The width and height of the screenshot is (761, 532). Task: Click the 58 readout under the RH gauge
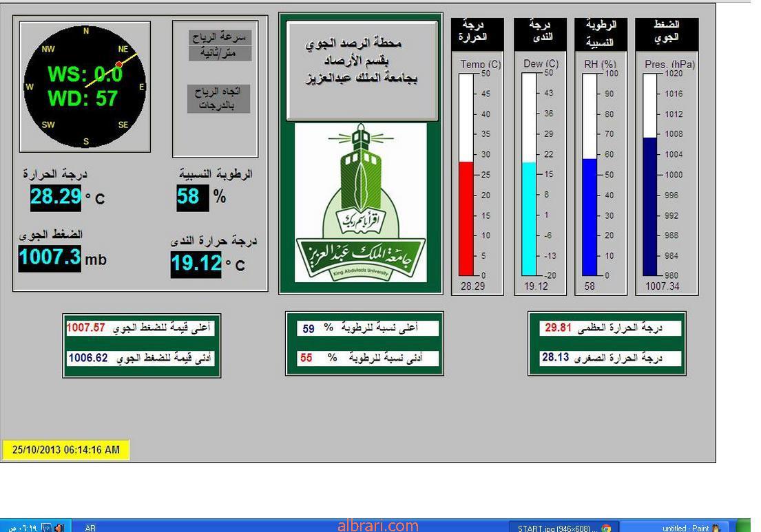[590, 286]
